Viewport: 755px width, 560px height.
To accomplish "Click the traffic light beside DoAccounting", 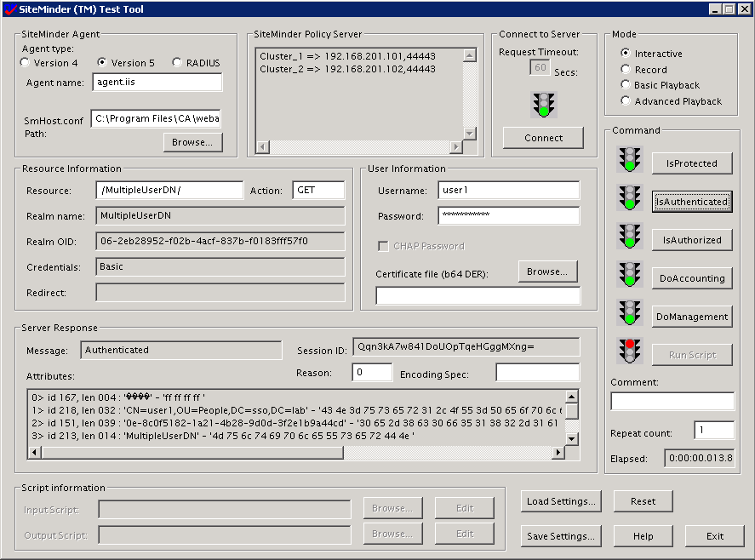I will pyautogui.click(x=629, y=274).
